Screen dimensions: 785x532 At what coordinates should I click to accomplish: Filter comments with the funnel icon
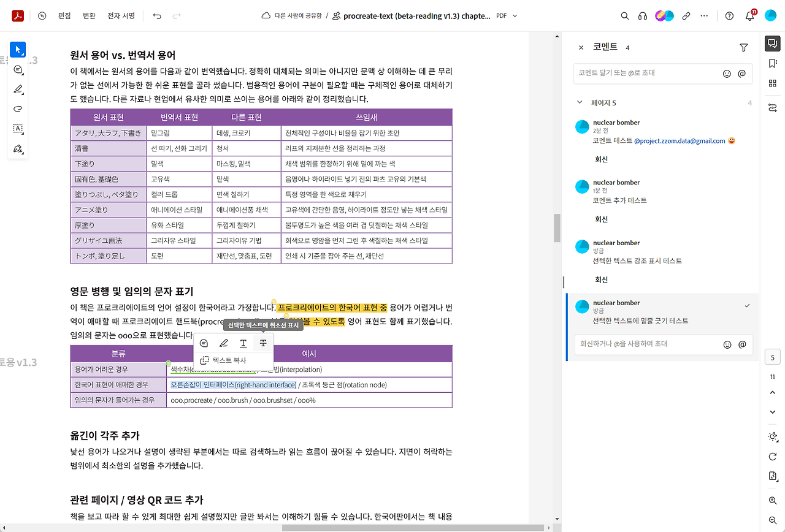pos(744,48)
